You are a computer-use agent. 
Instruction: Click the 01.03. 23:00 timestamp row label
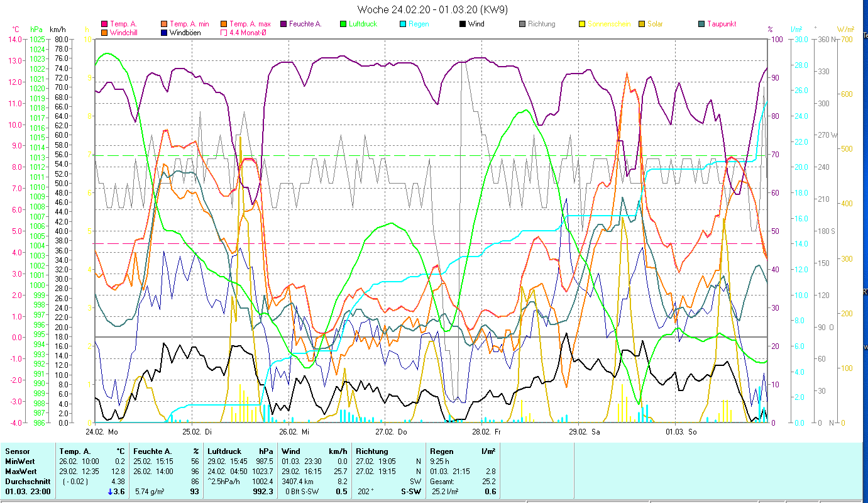[28, 492]
